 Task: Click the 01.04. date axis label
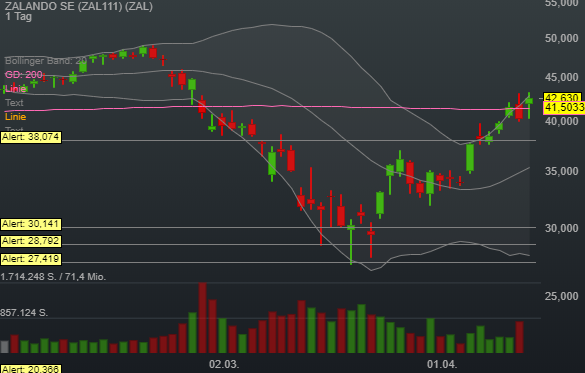[442, 364]
